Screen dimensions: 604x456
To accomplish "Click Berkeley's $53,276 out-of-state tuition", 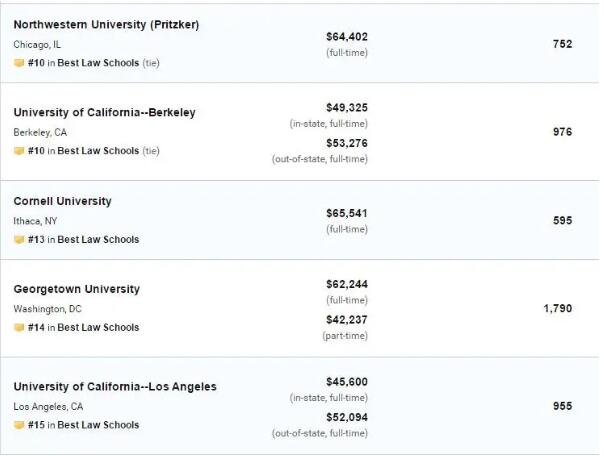I will click(x=347, y=143).
